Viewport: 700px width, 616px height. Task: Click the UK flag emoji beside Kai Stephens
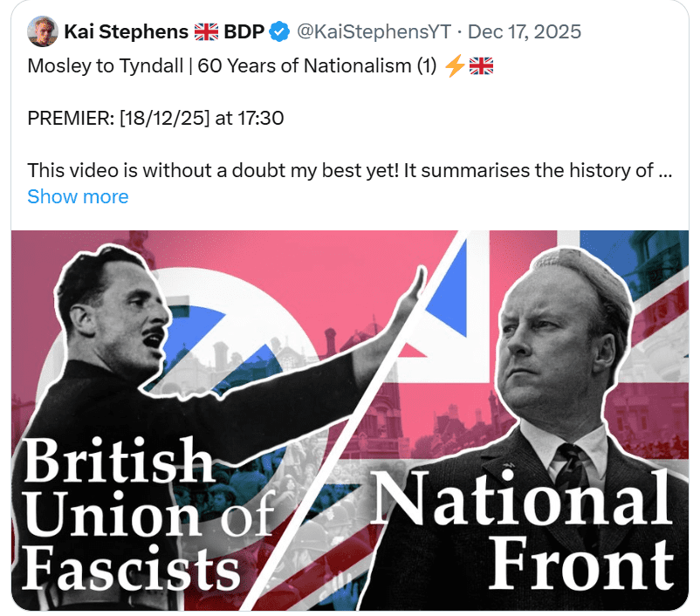[207, 32]
